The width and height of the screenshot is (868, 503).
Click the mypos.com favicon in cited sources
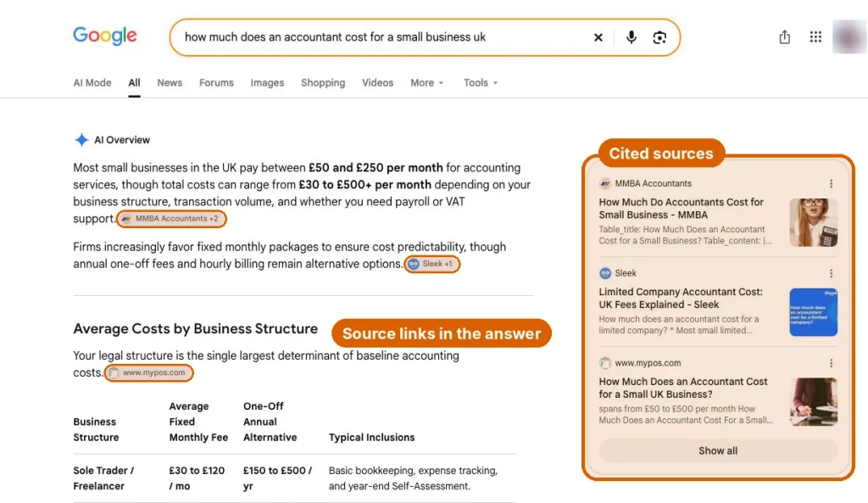click(x=605, y=363)
